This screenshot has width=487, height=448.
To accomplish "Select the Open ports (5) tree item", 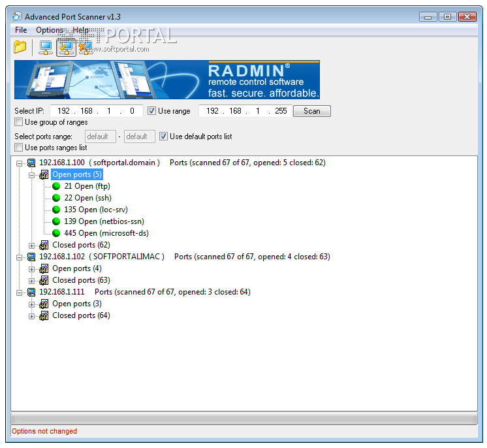I will tap(77, 174).
